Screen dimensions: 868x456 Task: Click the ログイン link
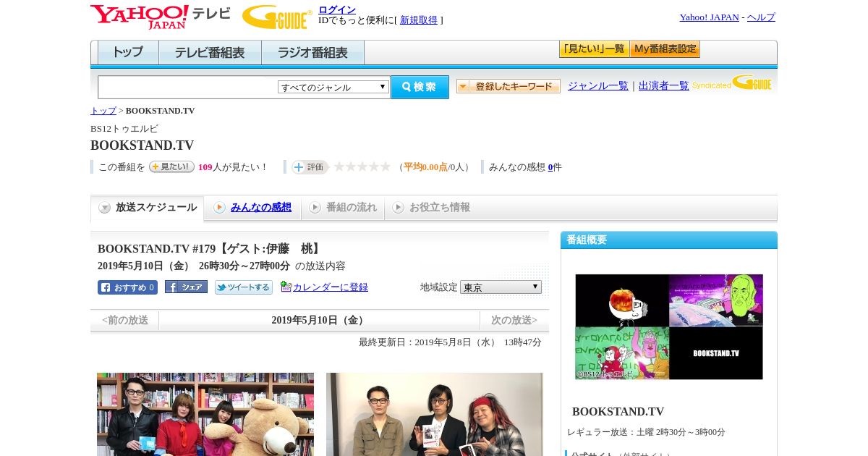pyautogui.click(x=337, y=9)
